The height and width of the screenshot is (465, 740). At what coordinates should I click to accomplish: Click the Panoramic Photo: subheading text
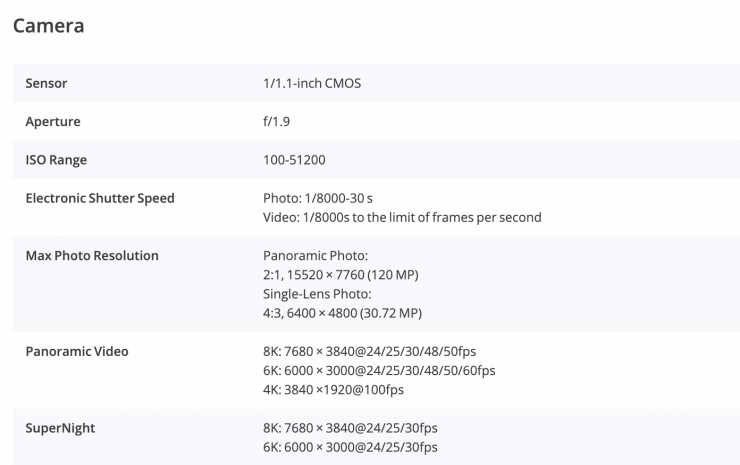(x=315, y=255)
